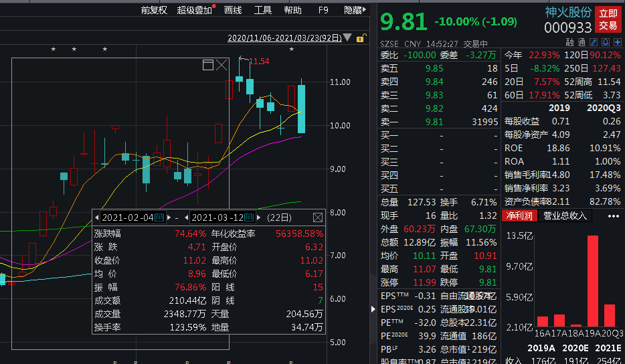This screenshot has height=364, width=625.
Task: Set a price alert via bell icon
Action: 606,42
